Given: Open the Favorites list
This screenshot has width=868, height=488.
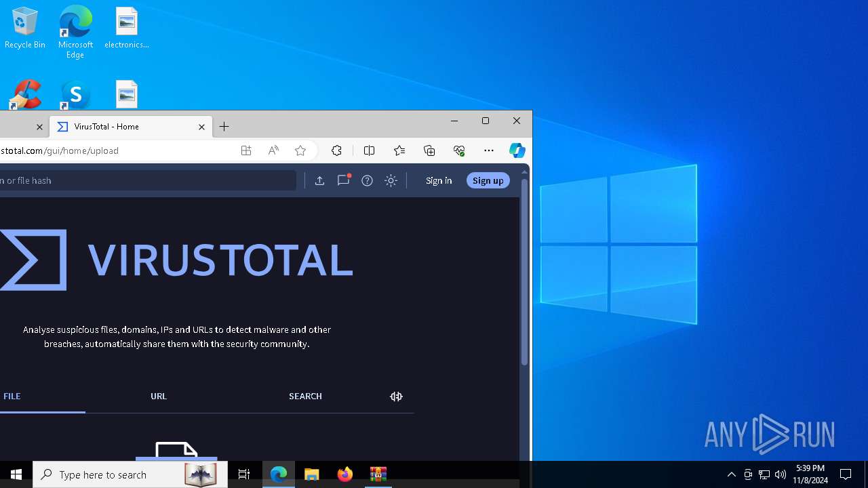Looking at the screenshot, I should 399,150.
